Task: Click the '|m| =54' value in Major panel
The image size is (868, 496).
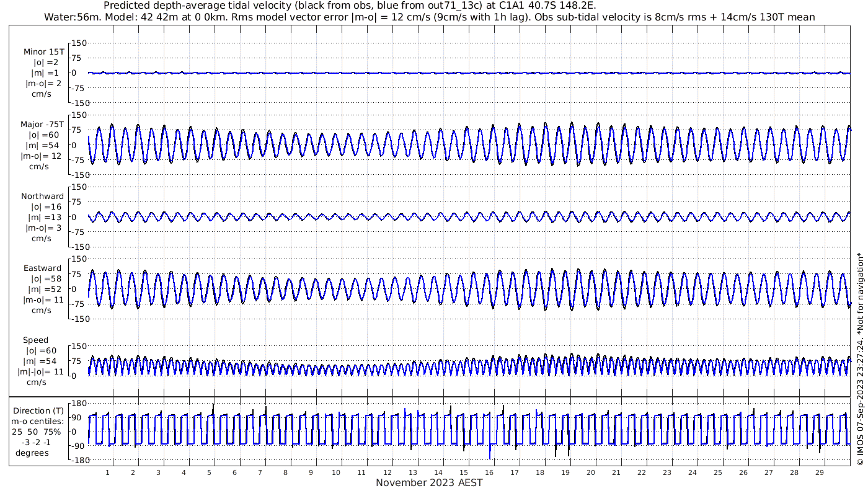Action: 42,146
